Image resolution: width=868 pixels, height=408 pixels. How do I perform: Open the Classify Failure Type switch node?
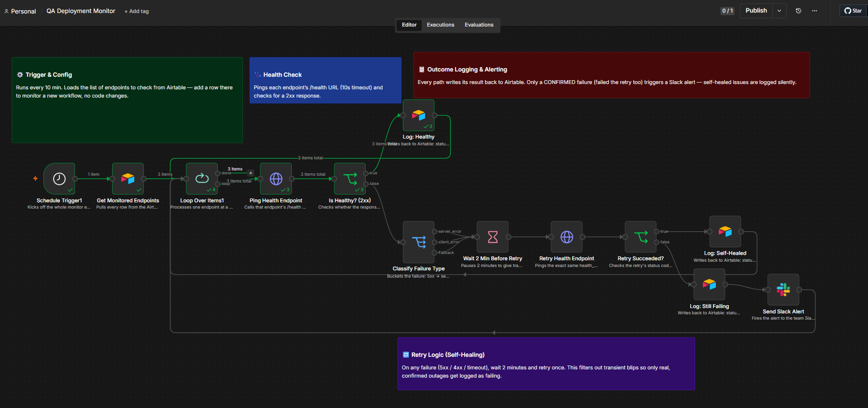click(419, 242)
